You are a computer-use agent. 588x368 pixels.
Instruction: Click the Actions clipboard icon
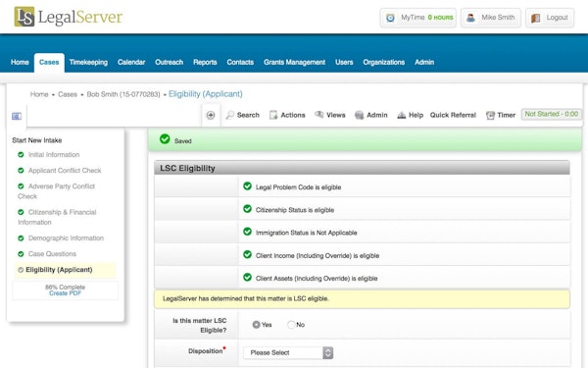(273, 115)
